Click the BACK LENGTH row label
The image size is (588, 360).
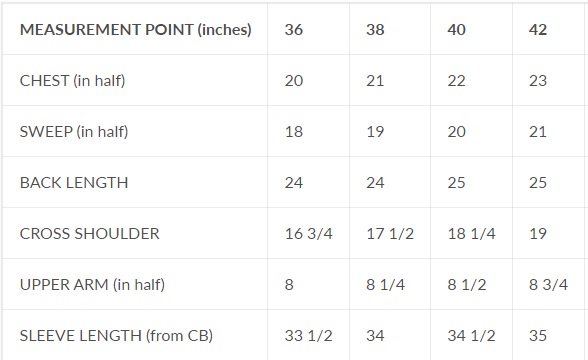pos(74,183)
